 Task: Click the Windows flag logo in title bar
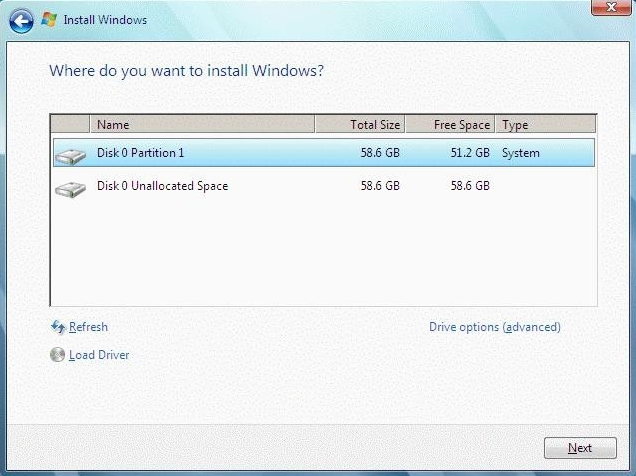(49, 19)
